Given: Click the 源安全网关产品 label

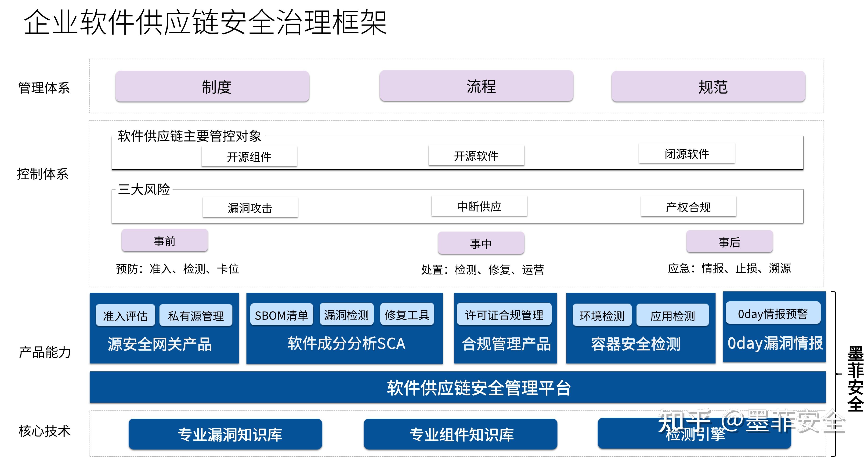Looking at the screenshot, I should 160,344.
